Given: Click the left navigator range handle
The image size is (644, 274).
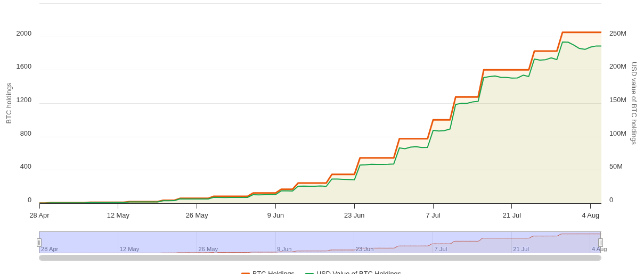Looking at the screenshot, I should click(x=39, y=243).
